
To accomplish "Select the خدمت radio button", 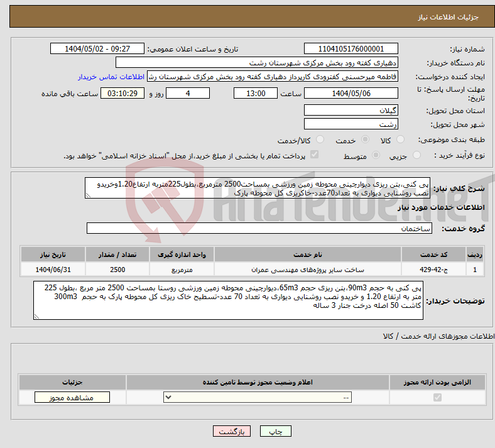I will [x=365, y=139].
